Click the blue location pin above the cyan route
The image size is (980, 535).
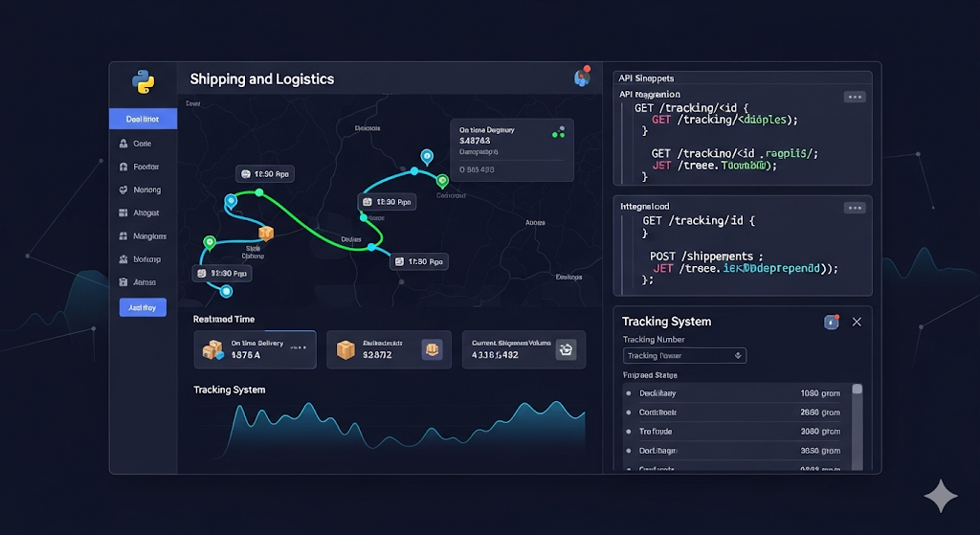tap(427, 156)
